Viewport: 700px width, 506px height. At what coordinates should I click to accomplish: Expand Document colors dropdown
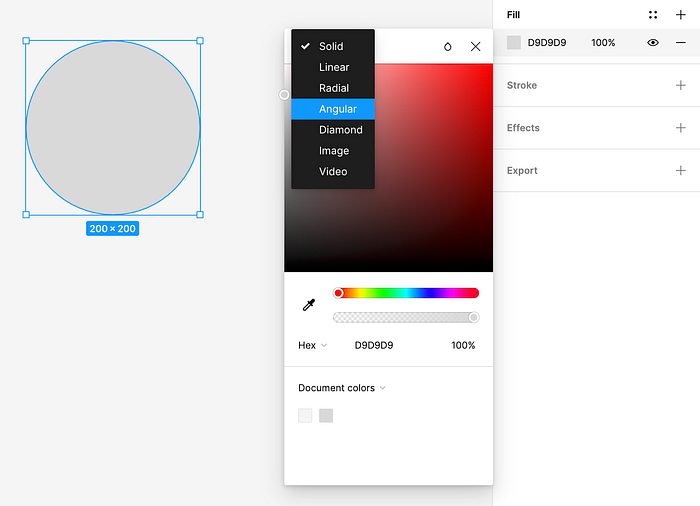342,388
